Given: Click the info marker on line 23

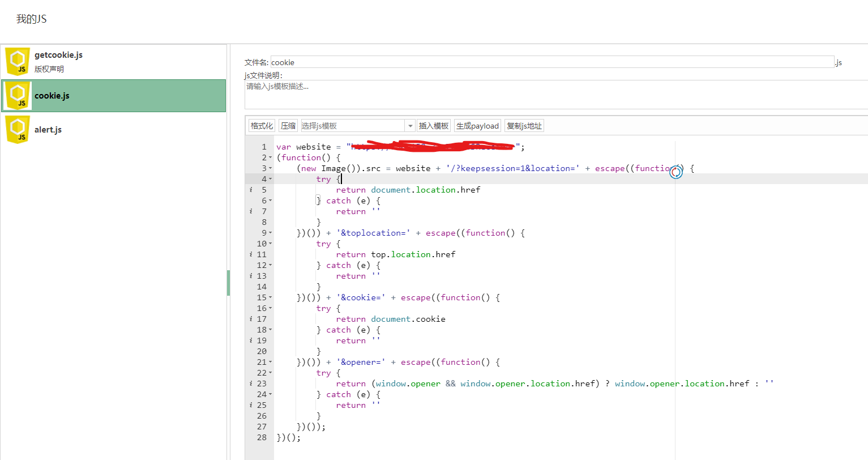Looking at the screenshot, I should click(x=251, y=384).
